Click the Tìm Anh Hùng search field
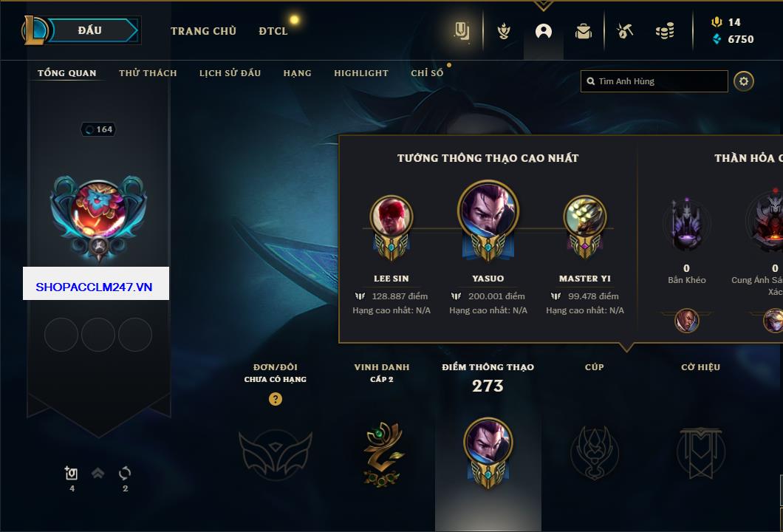Image resolution: width=783 pixels, height=532 pixels. point(654,81)
